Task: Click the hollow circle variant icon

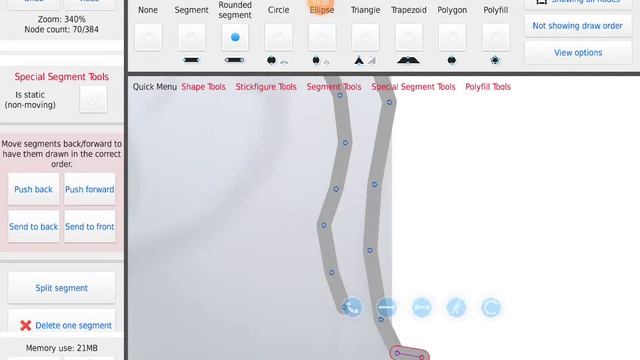Action: click(284, 62)
